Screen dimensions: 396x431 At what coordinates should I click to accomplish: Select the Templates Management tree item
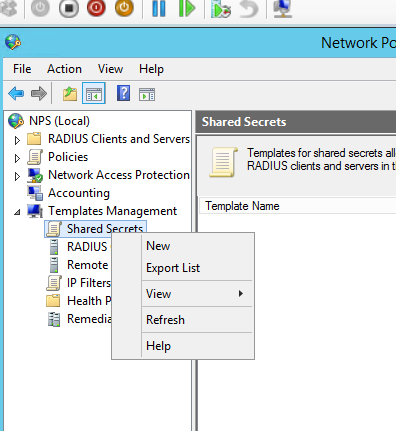113,211
